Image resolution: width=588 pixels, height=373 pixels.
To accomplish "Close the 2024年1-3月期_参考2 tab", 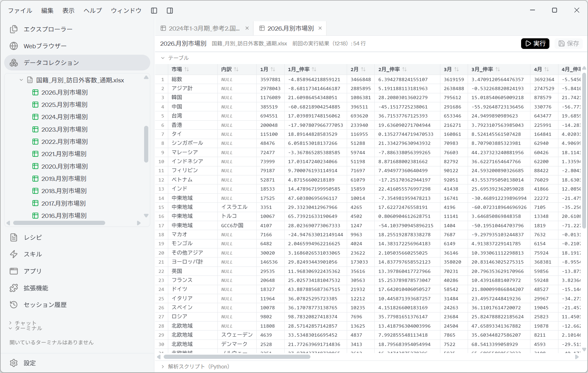I will pyautogui.click(x=247, y=28).
